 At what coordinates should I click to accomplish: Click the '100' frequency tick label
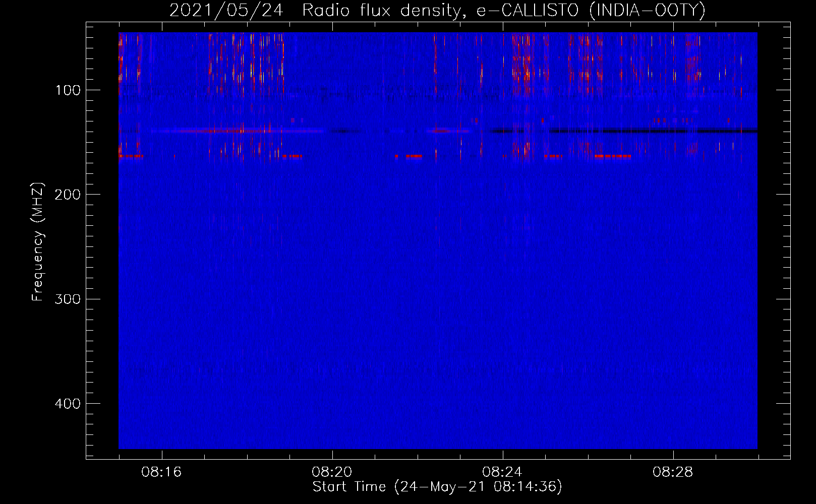pos(68,90)
